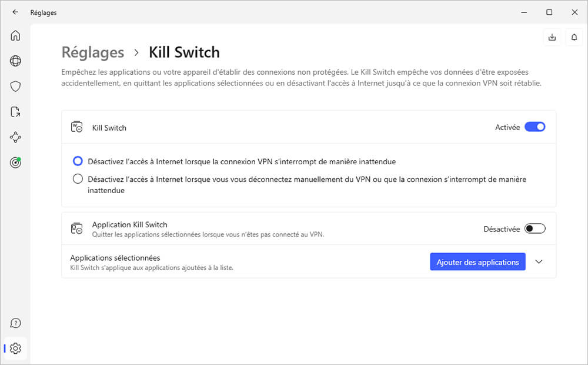This screenshot has width=588, height=365.
Task: Click the Activée status label
Action: click(x=507, y=127)
